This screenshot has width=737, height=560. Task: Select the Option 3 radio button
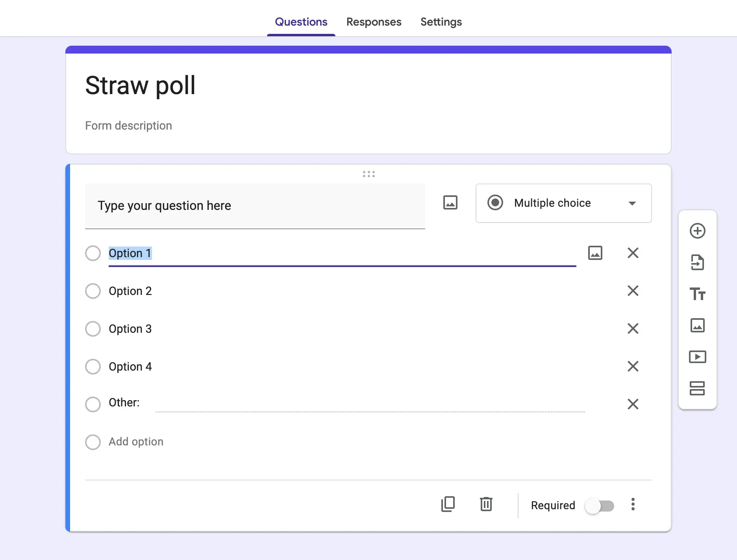(93, 329)
